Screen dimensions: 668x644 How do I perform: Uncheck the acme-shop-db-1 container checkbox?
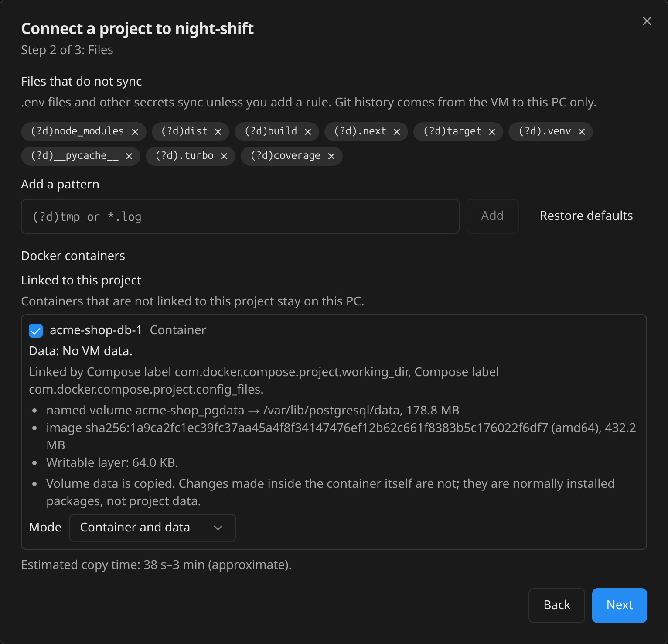[x=36, y=331]
